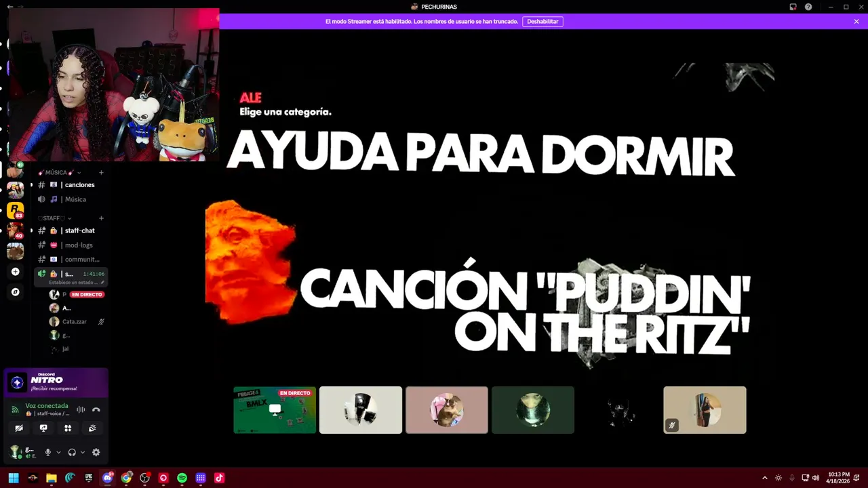
Task: Dismiss the purple Streamer mode banner
Action: point(856,22)
